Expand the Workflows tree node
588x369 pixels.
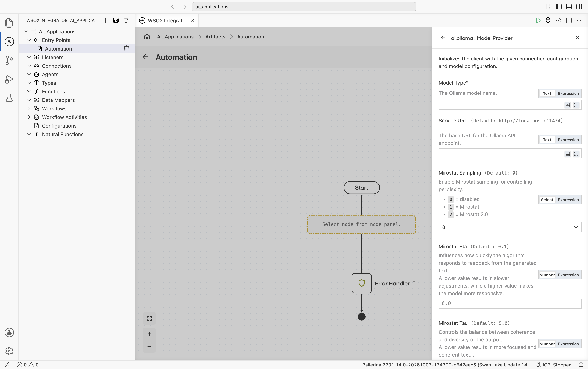point(29,109)
